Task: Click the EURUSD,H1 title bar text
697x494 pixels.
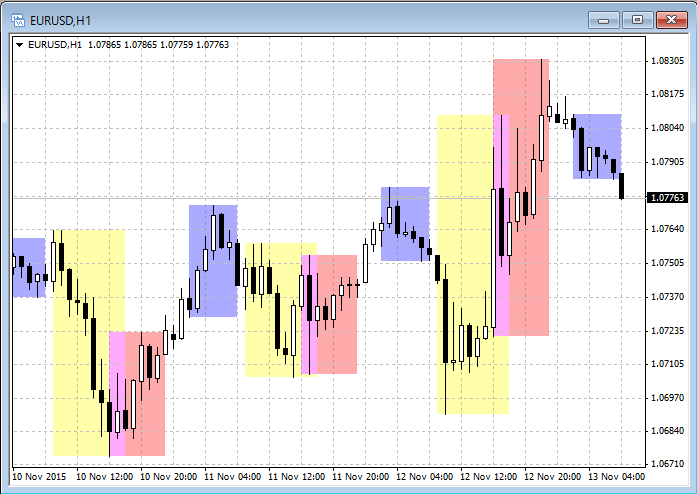Action: (60, 21)
